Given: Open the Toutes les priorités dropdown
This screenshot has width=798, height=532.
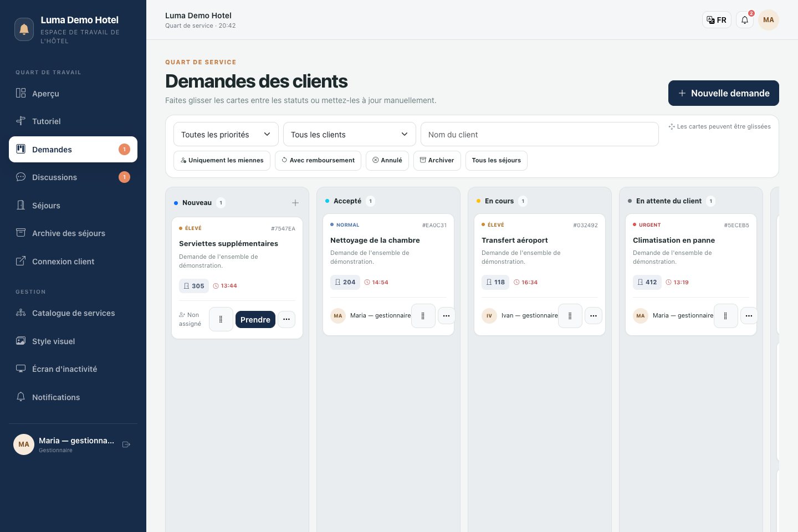Looking at the screenshot, I should (226, 134).
